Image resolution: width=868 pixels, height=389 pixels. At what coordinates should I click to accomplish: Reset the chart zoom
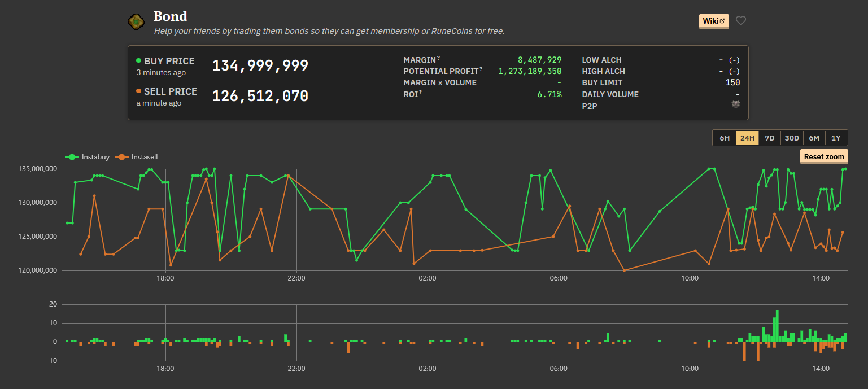point(824,156)
